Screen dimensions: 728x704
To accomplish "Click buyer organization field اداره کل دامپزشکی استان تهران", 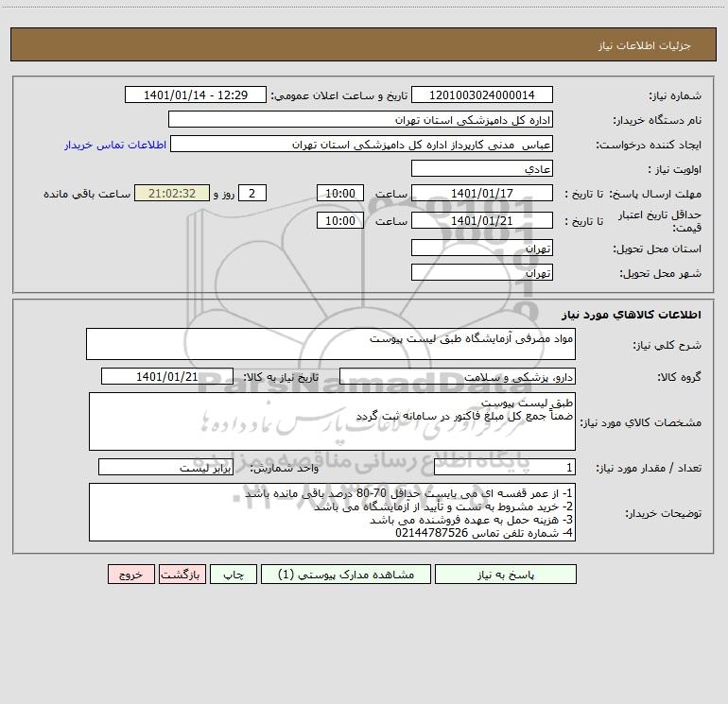I will click(360, 119).
